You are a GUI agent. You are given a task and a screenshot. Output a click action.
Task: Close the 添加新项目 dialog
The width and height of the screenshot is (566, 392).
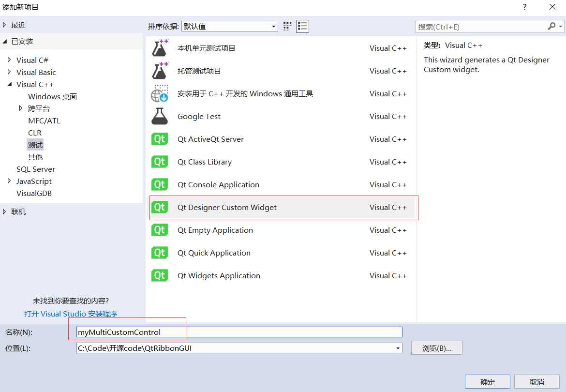pos(552,7)
